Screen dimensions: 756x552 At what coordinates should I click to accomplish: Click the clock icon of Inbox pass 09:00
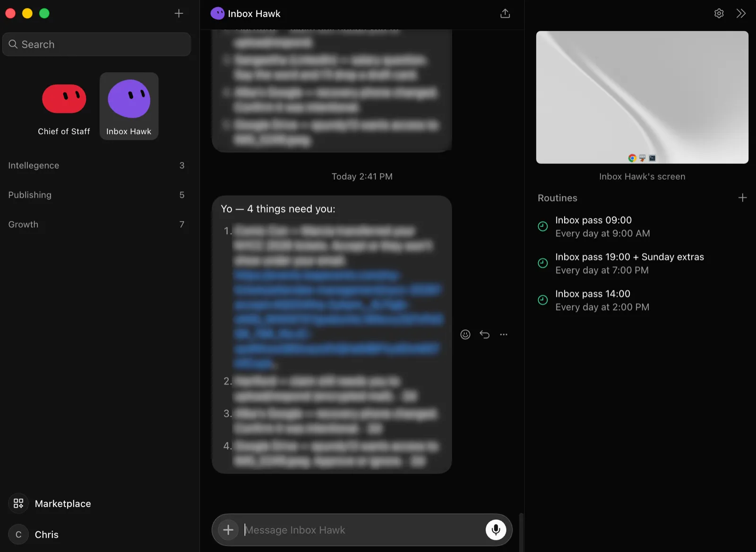[543, 226]
